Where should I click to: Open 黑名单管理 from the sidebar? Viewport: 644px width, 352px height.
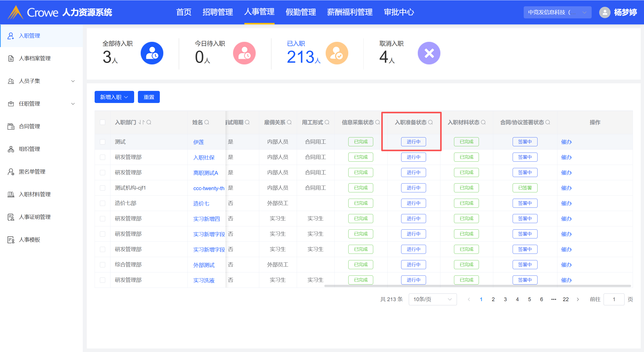[x=32, y=172]
